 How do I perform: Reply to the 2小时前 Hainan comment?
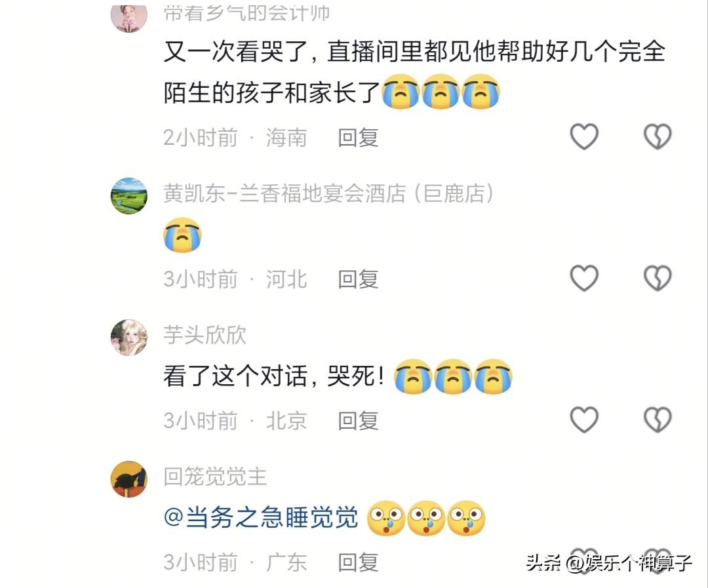[358, 137]
